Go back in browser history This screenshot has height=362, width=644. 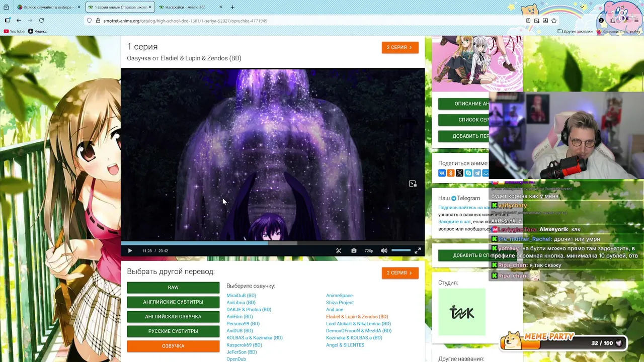[19, 21]
